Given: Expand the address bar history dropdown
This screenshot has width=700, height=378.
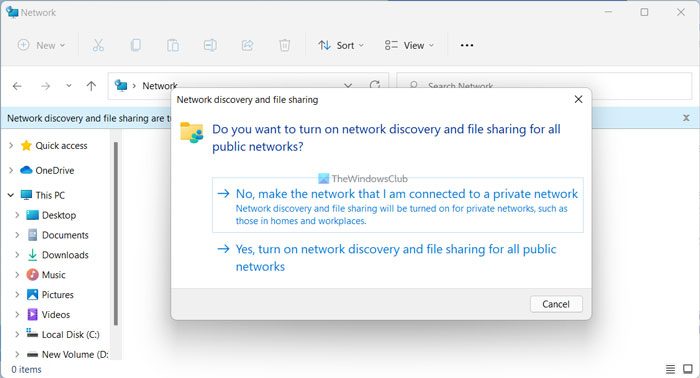Looking at the screenshot, I should [x=348, y=85].
